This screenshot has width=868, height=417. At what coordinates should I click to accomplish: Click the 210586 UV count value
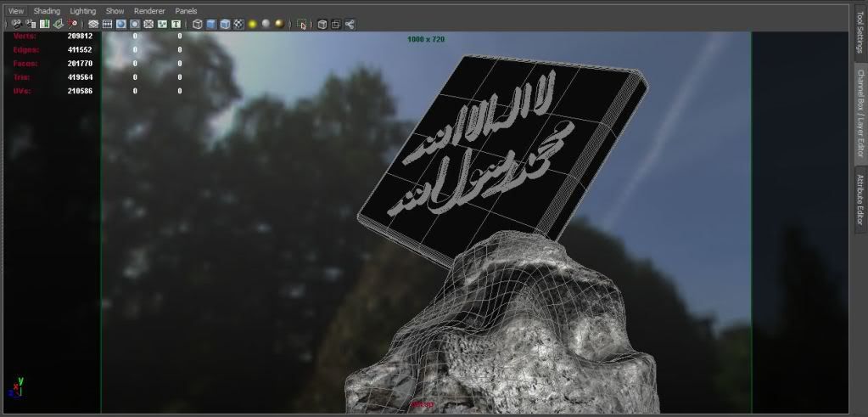80,91
